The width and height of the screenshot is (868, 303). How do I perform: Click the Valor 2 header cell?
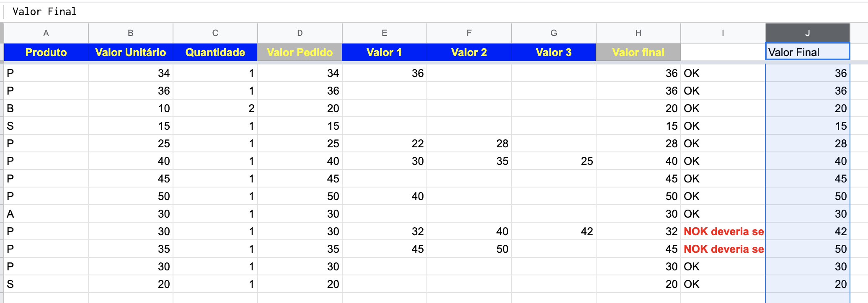click(469, 52)
